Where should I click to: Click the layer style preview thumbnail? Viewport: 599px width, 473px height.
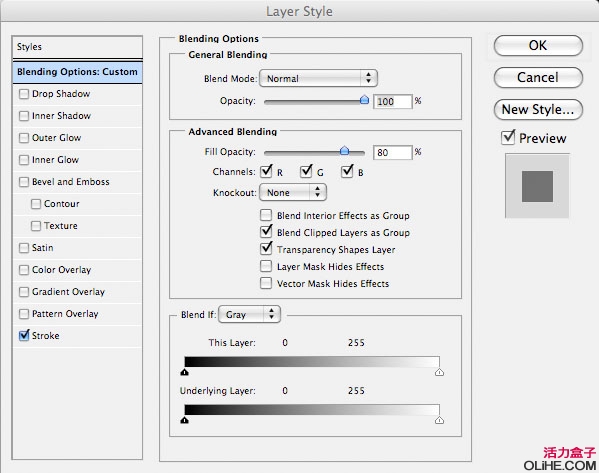coord(537,186)
